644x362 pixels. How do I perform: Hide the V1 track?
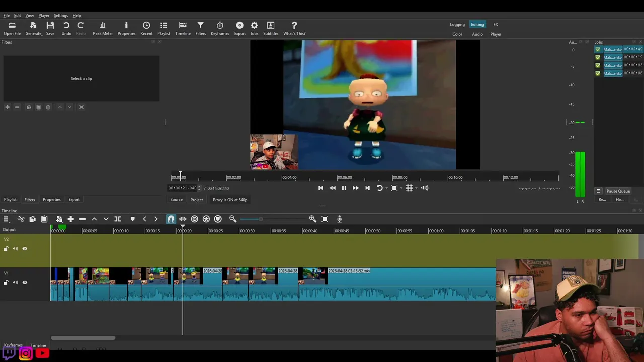25,282
